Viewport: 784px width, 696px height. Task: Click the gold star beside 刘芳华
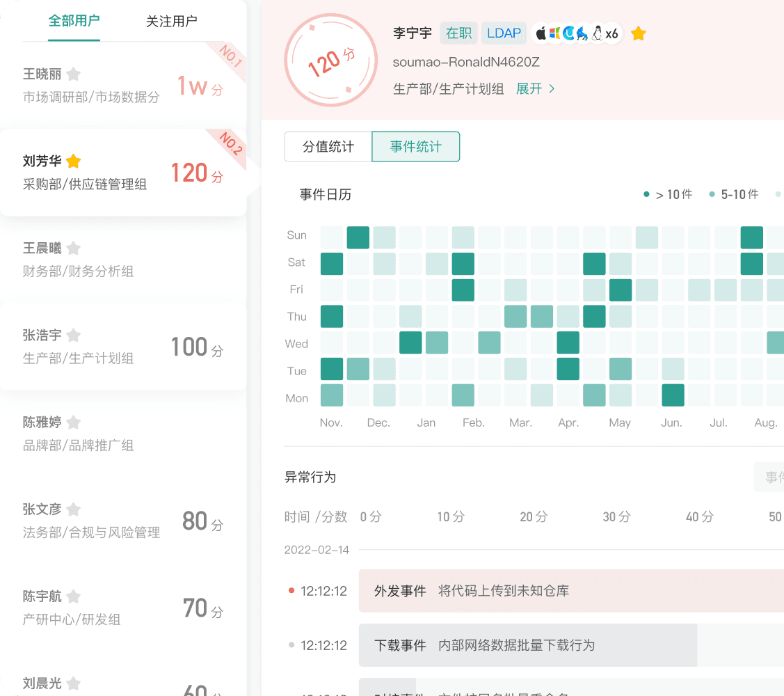(x=73, y=160)
